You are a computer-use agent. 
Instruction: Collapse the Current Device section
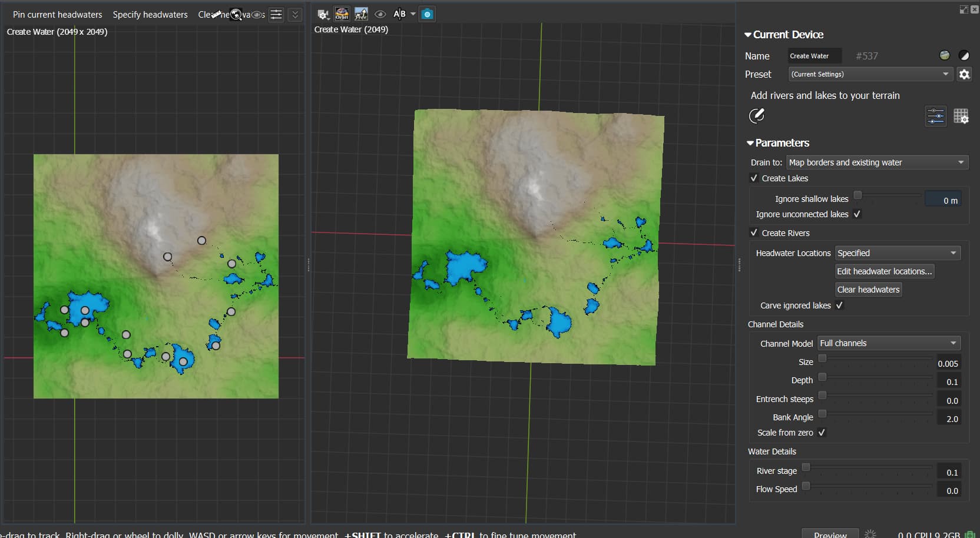coord(748,35)
